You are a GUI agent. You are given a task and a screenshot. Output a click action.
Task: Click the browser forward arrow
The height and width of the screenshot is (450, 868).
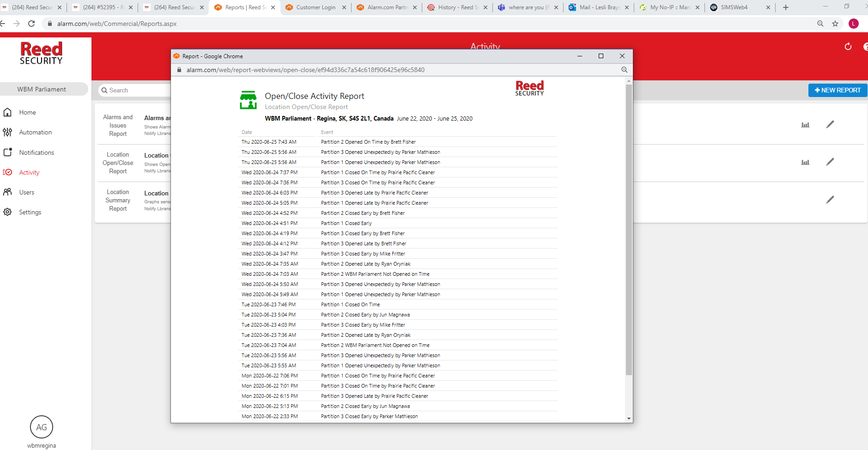click(17, 24)
